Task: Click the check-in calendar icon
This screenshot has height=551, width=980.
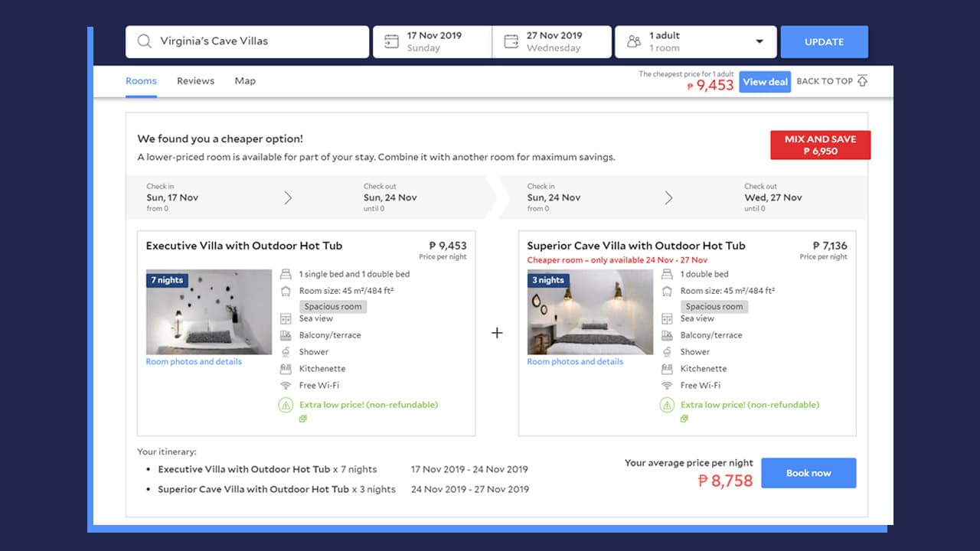Action: [391, 41]
